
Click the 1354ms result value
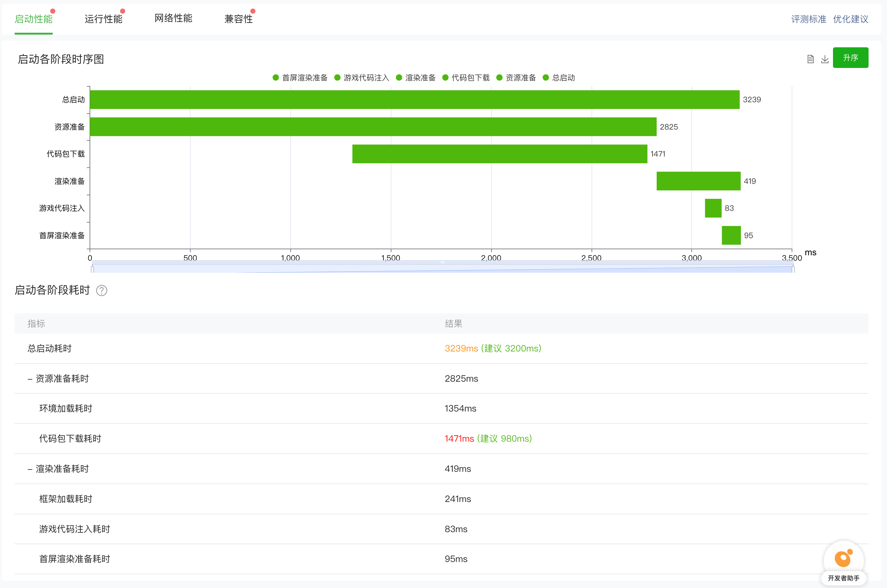point(460,409)
